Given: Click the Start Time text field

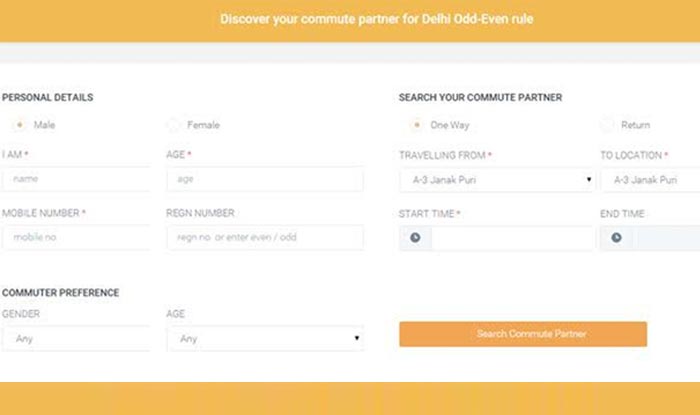Looking at the screenshot, I should click(512, 238).
